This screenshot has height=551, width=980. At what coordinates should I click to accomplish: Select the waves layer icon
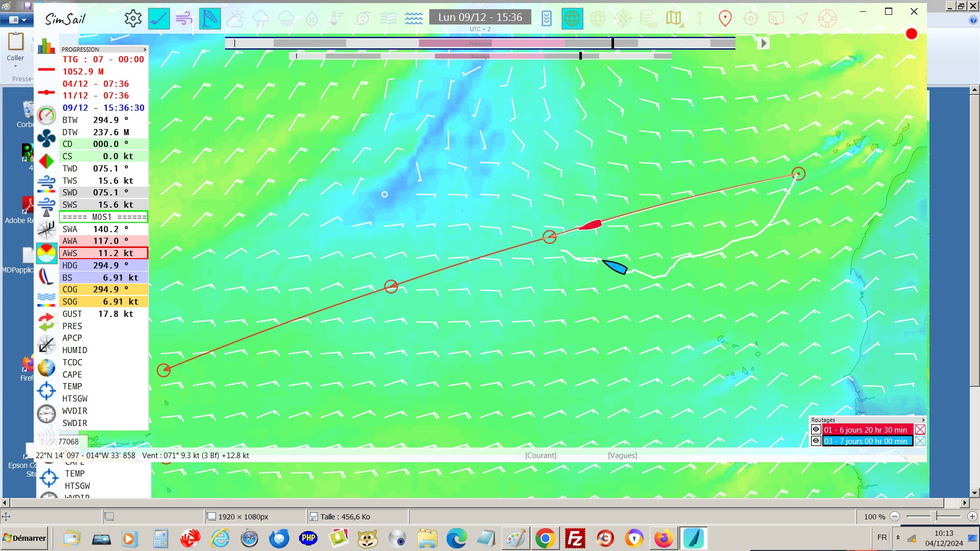(413, 18)
